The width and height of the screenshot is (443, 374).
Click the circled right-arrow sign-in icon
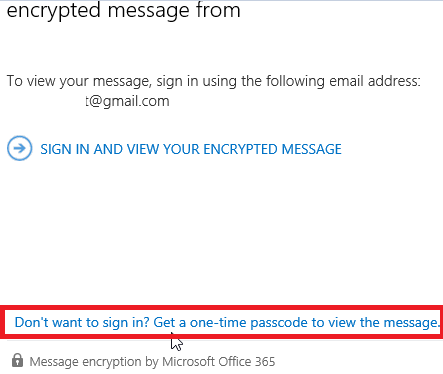[20, 148]
